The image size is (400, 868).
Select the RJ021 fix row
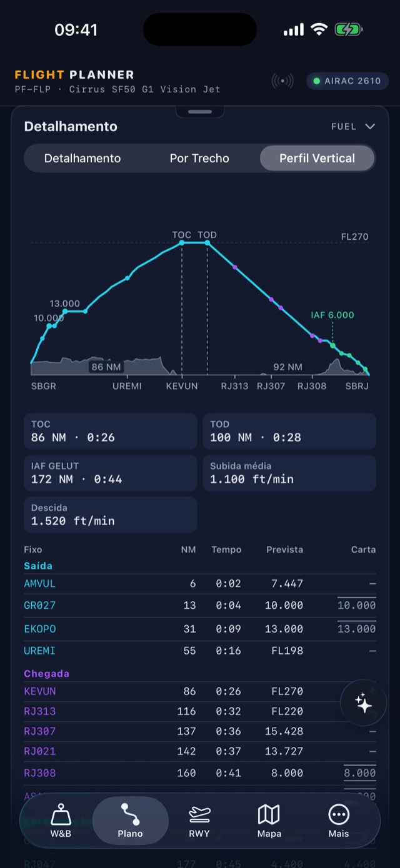(x=200, y=751)
